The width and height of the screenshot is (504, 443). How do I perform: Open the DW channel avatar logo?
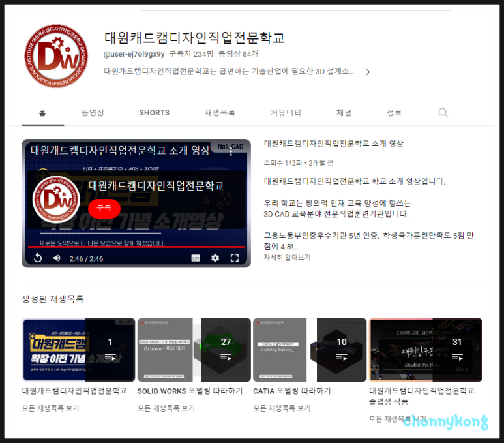[56, 56]
